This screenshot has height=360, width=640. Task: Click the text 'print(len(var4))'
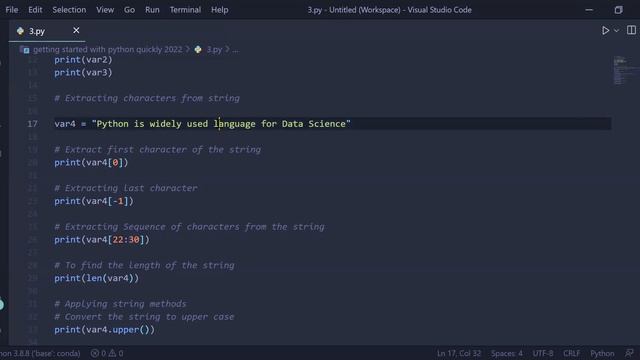coord(97,278)
